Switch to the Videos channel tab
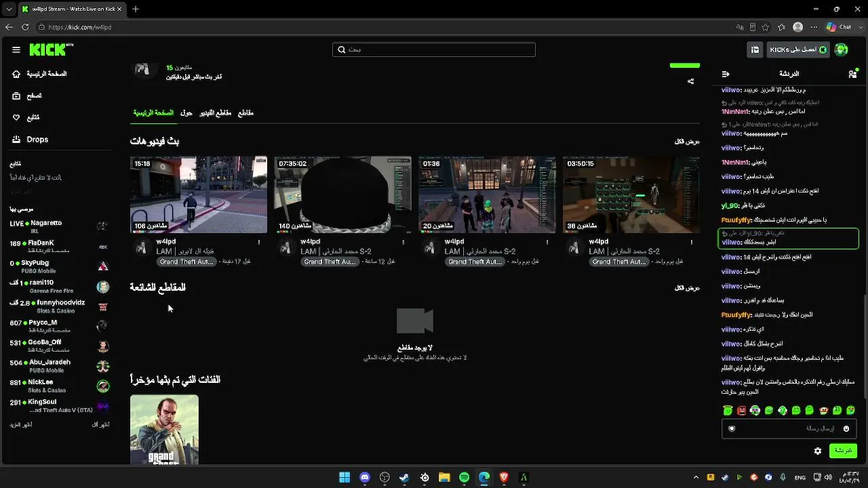The height and width of the screenshot is (488, 868). click(x=216, y=113)
